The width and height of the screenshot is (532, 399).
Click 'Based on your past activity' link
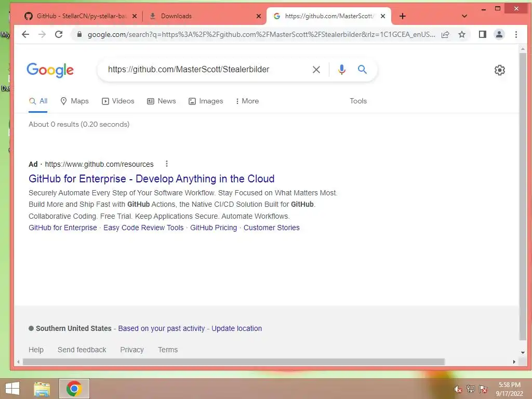[162, 328]
